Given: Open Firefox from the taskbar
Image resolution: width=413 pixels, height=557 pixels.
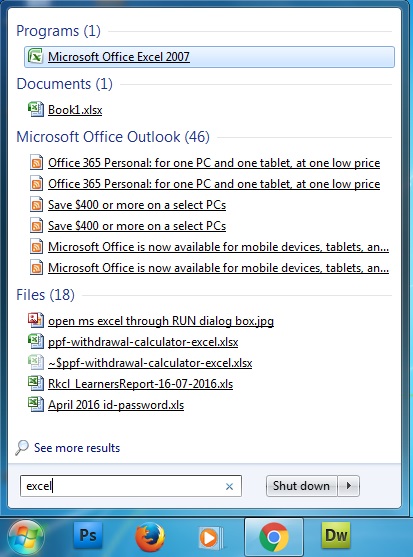Looking at the screenshot, I should coord(150,537).
